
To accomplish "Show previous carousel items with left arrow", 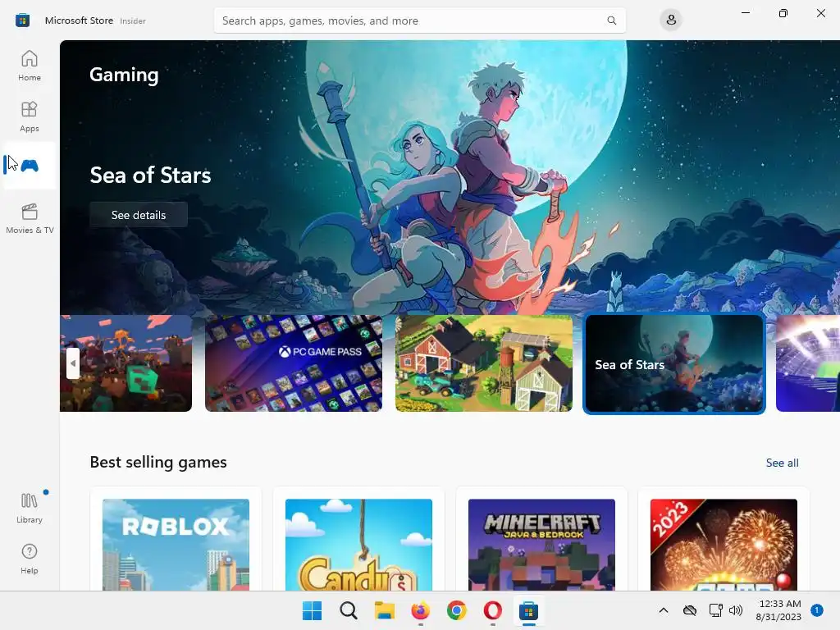I will (x=73, y=363).
